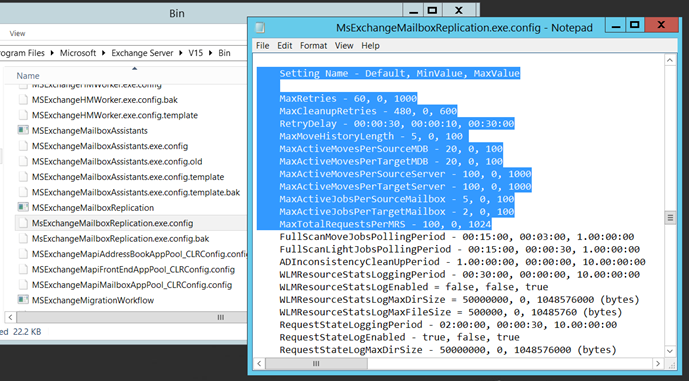This screenshot has height=381, width=689.
Task: Click Notepad vertical scrollbar up arrow
Action: click(x=670, y=60)
